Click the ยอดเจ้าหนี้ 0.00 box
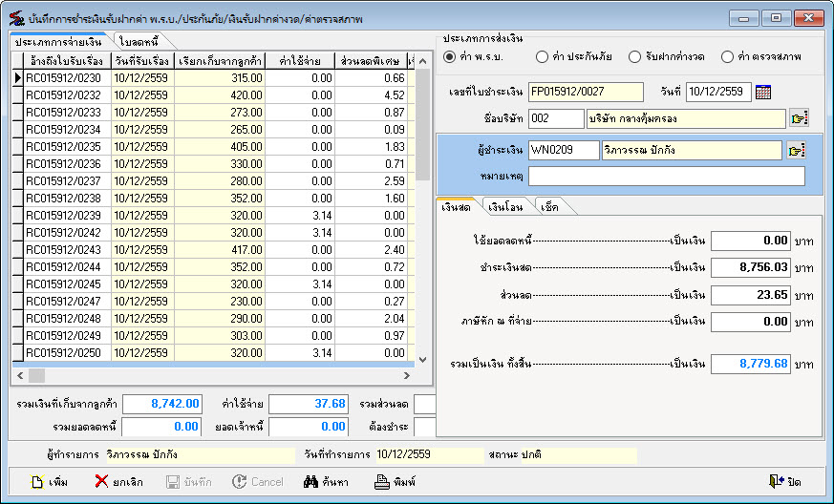The image size is (834, 504). click(x=309, y=427)
